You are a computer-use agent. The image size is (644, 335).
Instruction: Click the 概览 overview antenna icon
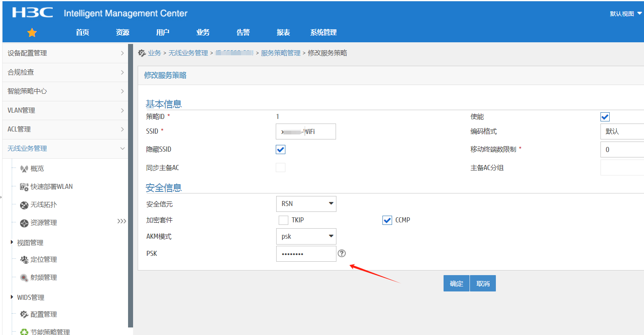point(24,169)
